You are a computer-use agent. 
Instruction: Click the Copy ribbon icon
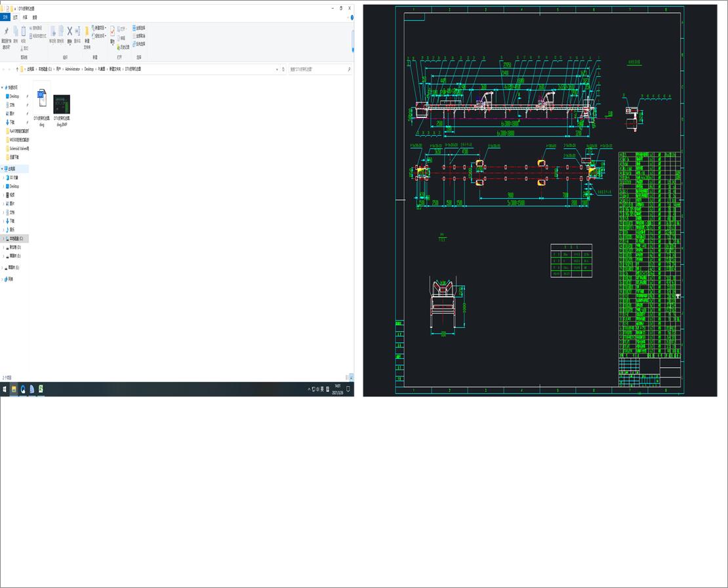point(15,31)
